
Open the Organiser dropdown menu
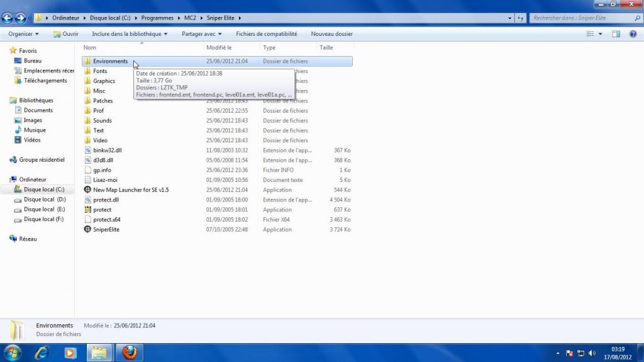(x=23, y=34)
